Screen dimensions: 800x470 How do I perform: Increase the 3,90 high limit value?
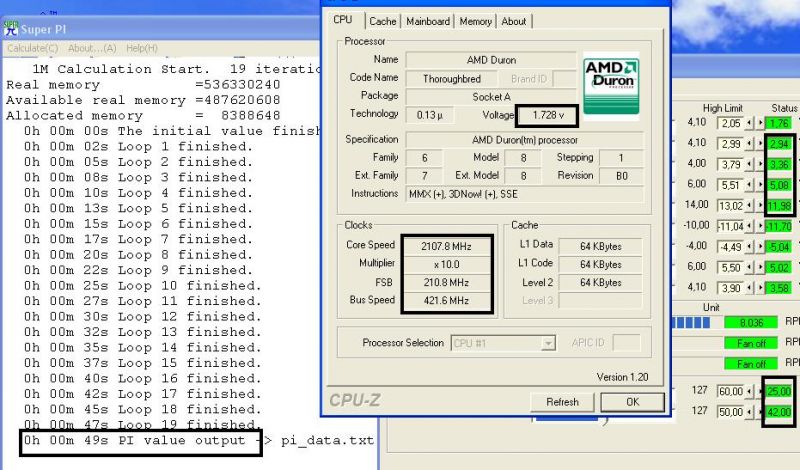point(760,288)
